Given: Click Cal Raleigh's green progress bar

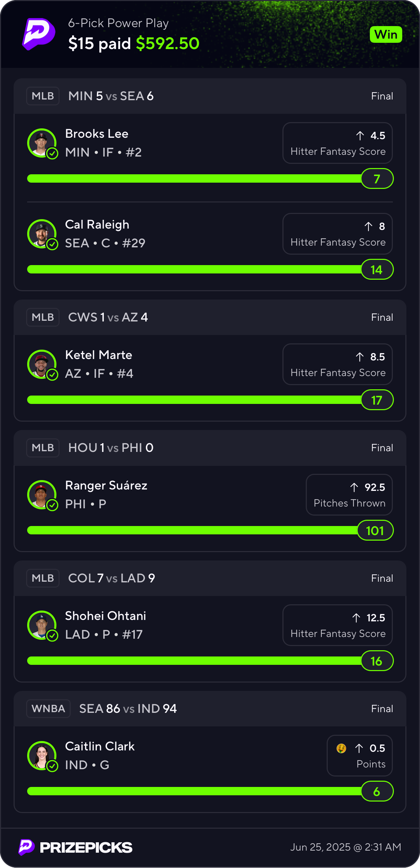Looking at the screenshot, I should (x=194, y=269).
